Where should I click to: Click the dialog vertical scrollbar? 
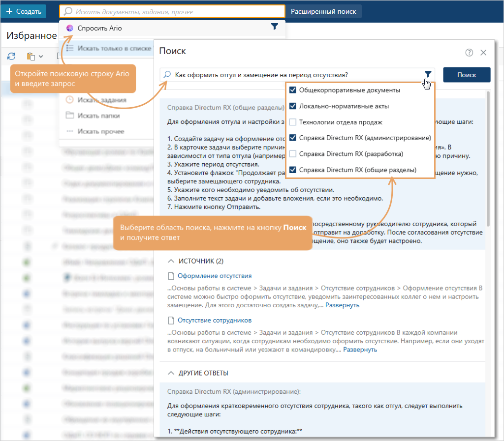click(x=488, y=159)
